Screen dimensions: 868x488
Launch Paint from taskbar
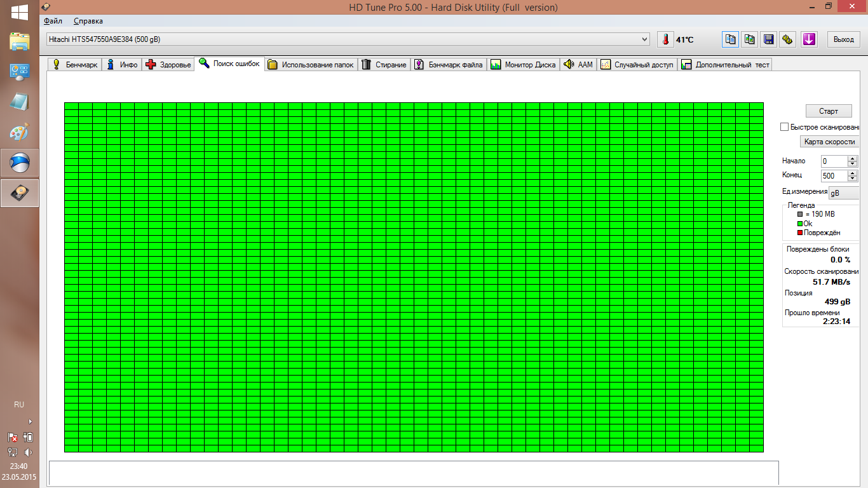(19, 132)
